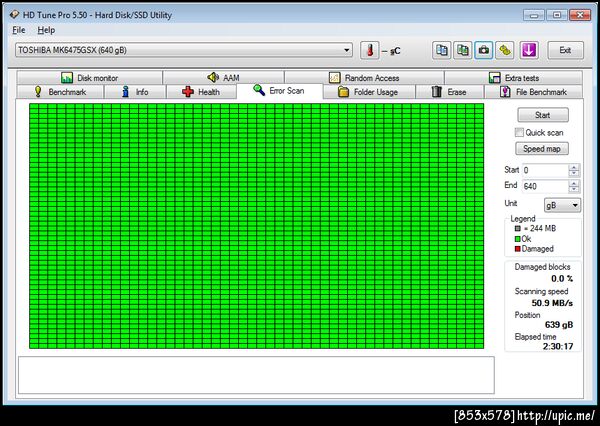Start the error scan

tap(543, 115)
